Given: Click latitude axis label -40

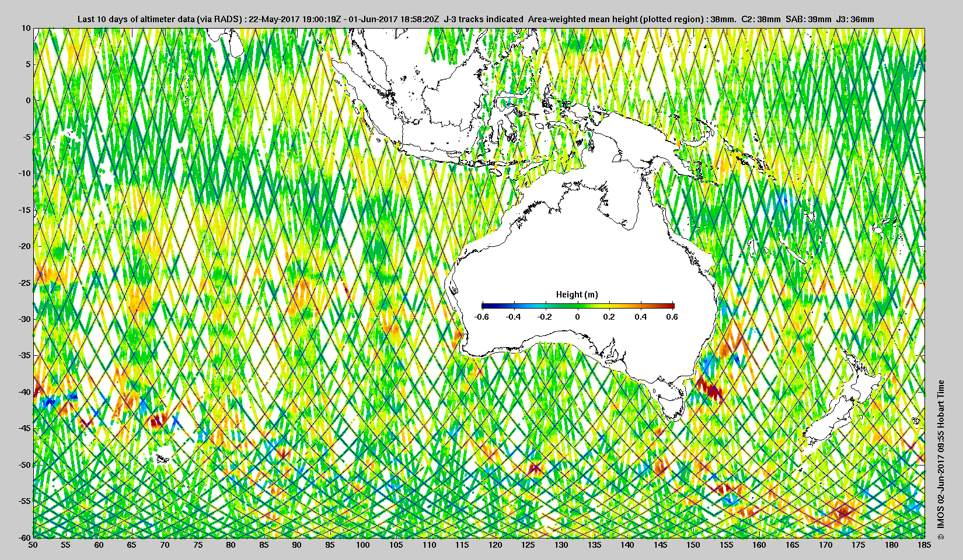Looking at the screenshot, I should [x=24, y=391].
